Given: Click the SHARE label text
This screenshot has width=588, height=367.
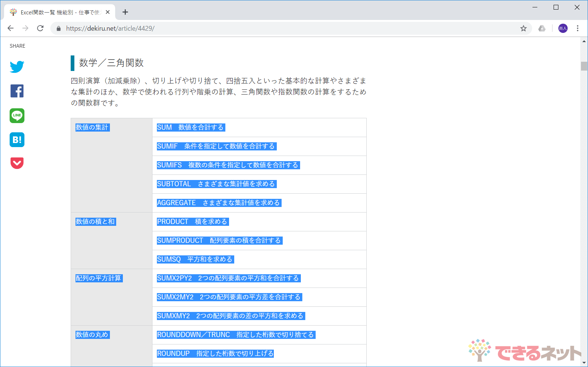Looking at the screenshot, I should [17, 46].
